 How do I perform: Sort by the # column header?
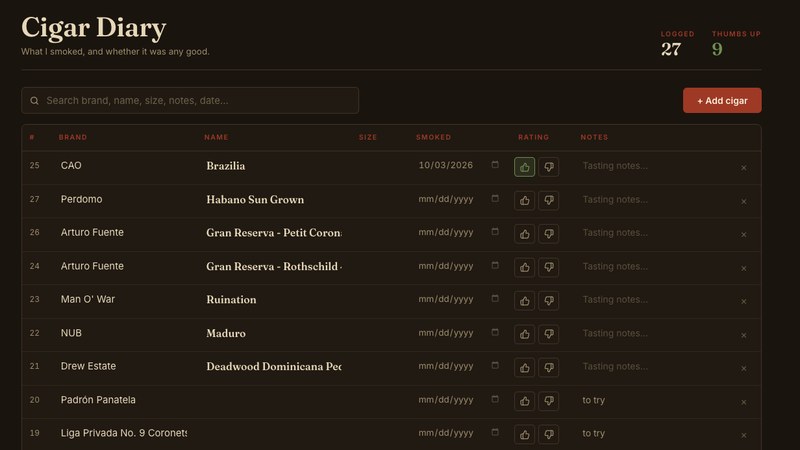[x=32, y=137]
